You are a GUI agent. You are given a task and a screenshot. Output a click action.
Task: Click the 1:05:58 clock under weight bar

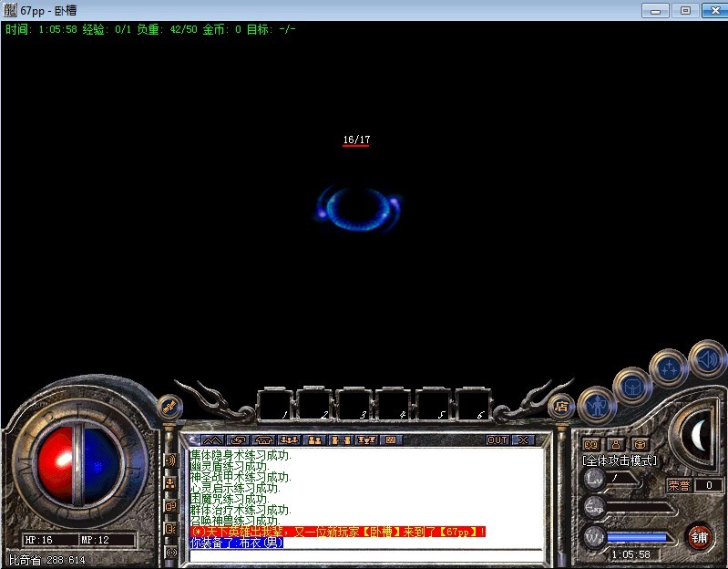(631, 554)
